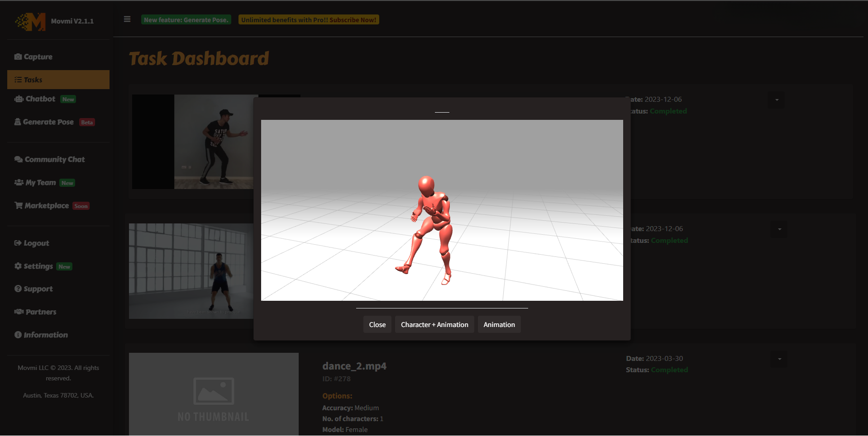Expand dropdown arrow for first task
The image size is (868, 436).
[777, 100]
